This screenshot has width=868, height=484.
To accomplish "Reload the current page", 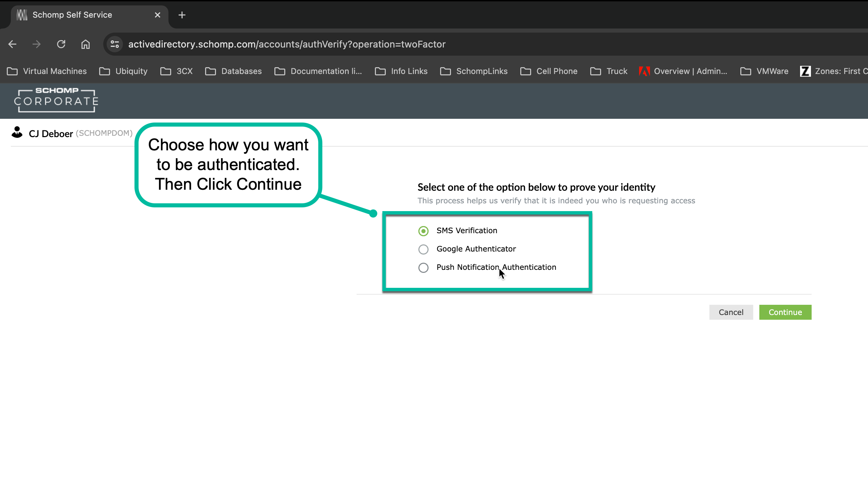I will click(x=61, y=44).
